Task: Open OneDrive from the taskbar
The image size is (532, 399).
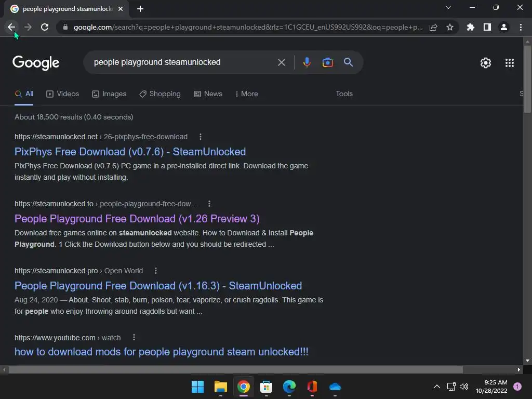Action: tap(335, 387)
